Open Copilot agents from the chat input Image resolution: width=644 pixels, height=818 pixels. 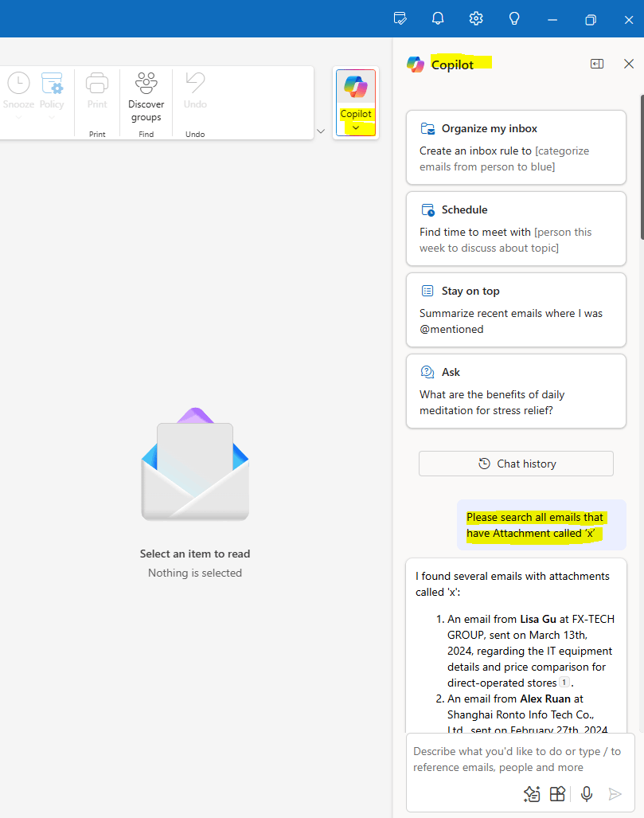point(557,793)
